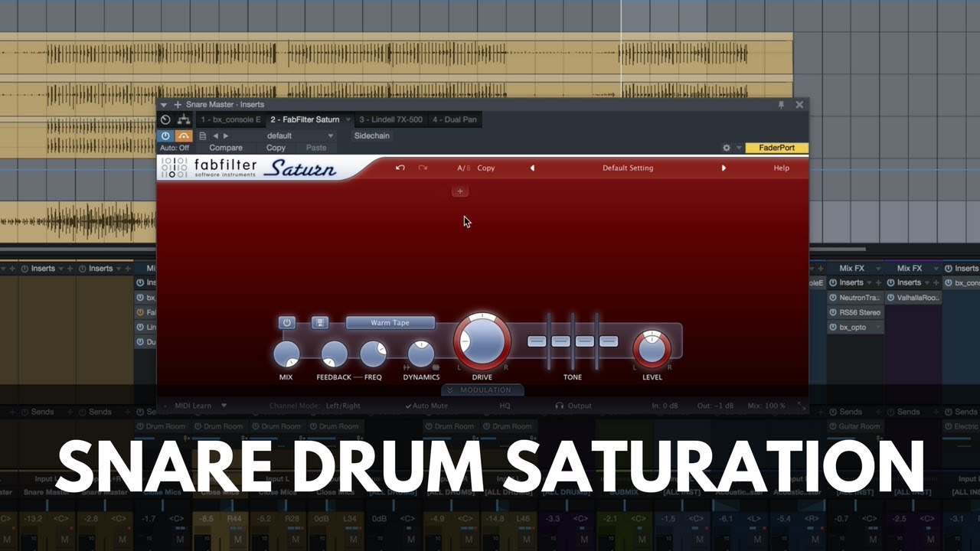Image resolution: width=980 pixels, height=551 pixels.
Task: Click the Auto: Off automation label
Action: tap(175, 148)
